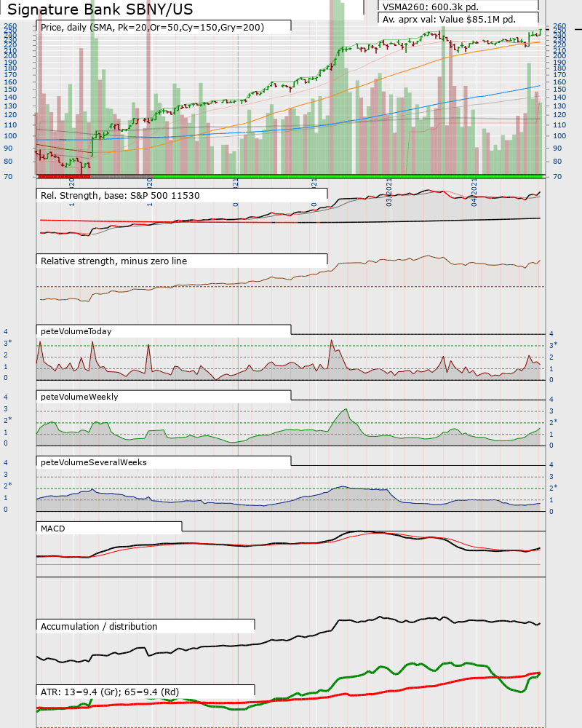582x728 pixels.
Task: Click the 150 price label on right axis
Action: point(559,89)
